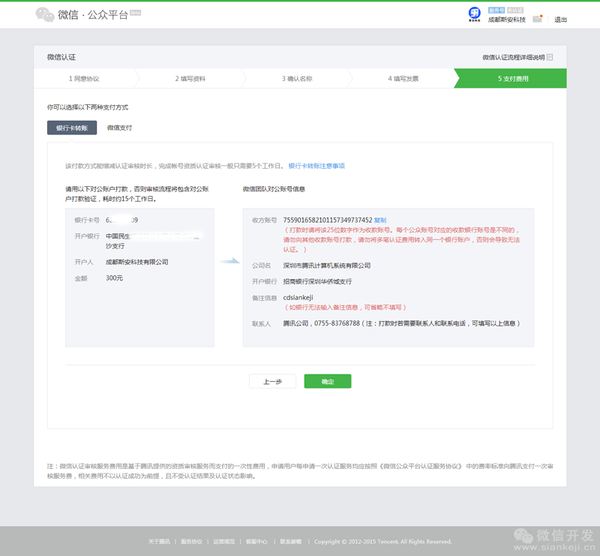Image resolution: width=600 pixels, height=556 pixels.
Task: Click the 微信·公众平台 title text
Action: (x=93, y=15)
